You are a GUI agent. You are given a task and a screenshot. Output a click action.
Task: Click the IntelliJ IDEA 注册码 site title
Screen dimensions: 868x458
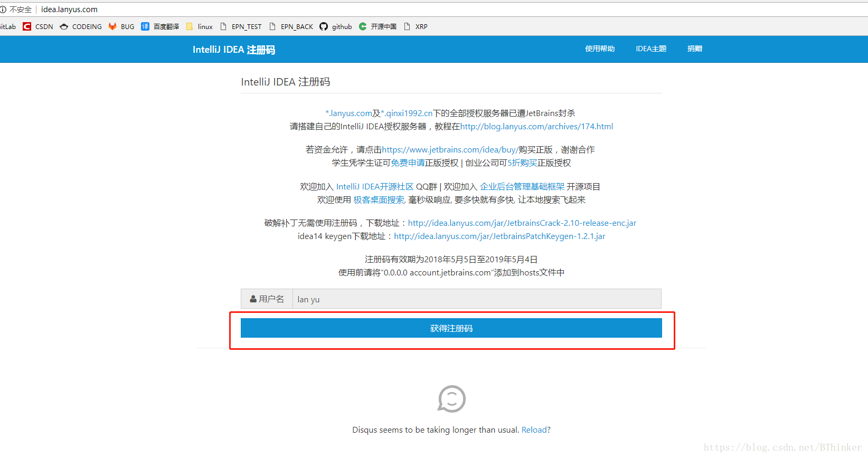234,50
